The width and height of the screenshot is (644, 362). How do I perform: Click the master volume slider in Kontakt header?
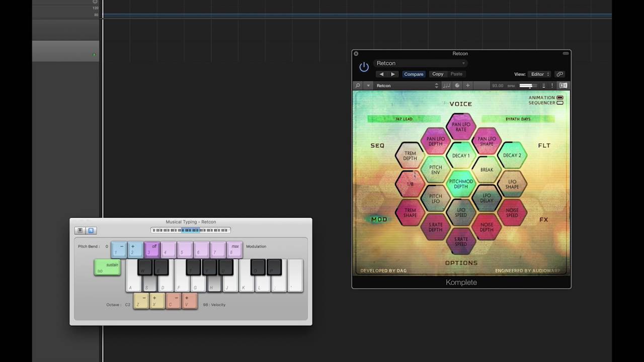click(x=526, y=85)
